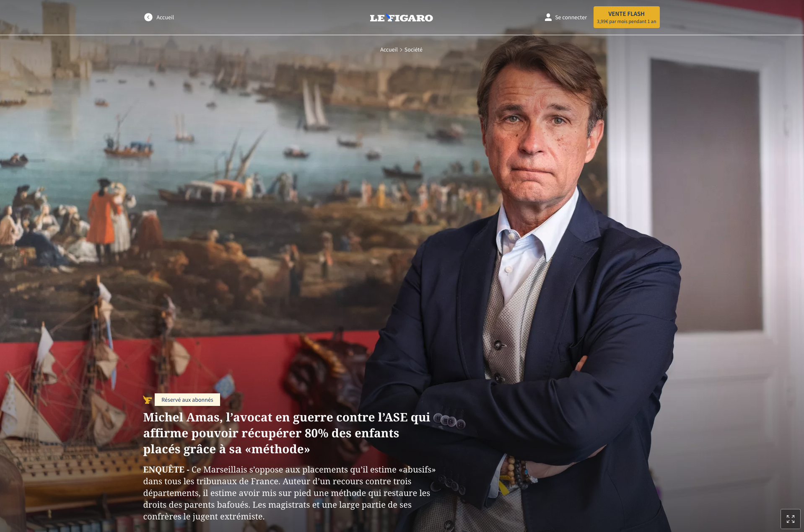Select Se connecter to log in
Image resolution: width=804 pixels, height=532 pixels.
pos(571,17)
